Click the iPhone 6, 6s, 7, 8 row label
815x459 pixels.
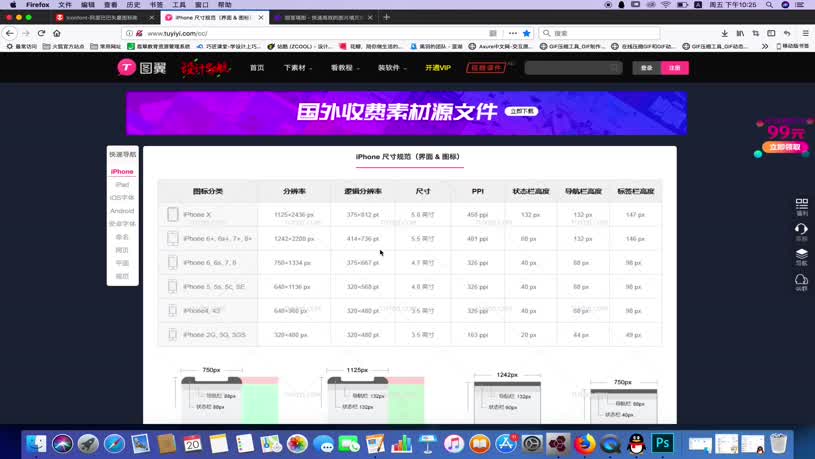pos(210,263)
